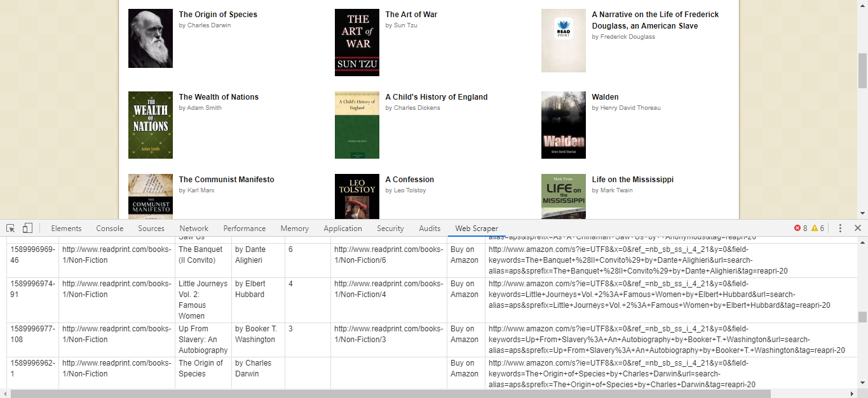Click the Wealth of Nations cover image

[151, 125]
